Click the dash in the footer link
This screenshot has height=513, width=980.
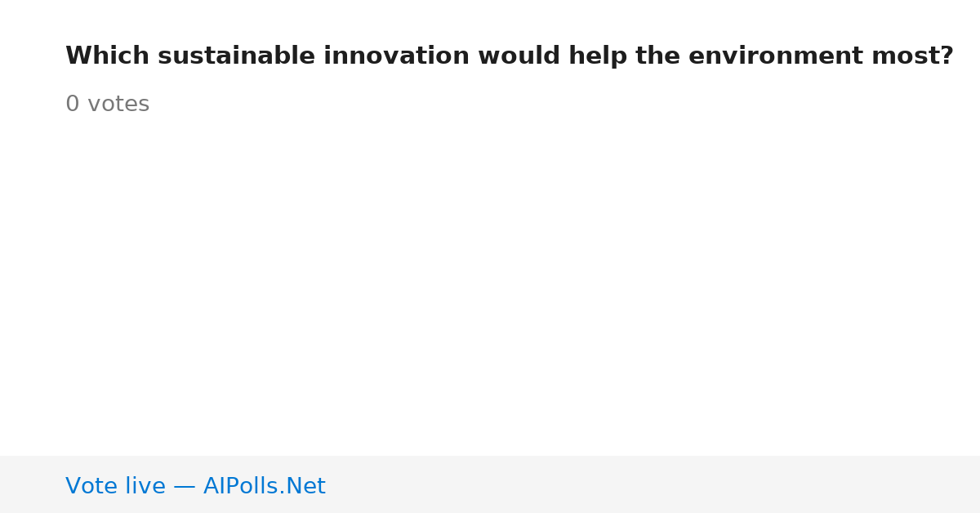[185, 487]
